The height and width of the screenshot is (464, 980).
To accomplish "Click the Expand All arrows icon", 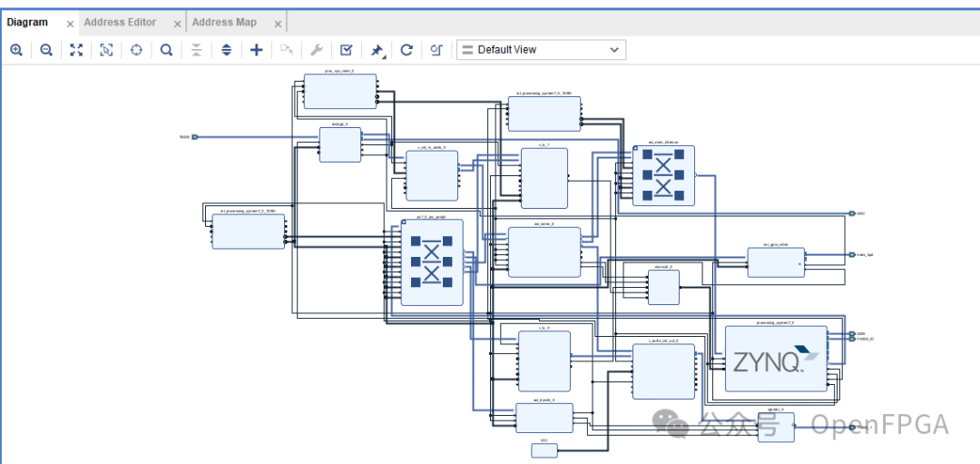I will click(227, 50).
